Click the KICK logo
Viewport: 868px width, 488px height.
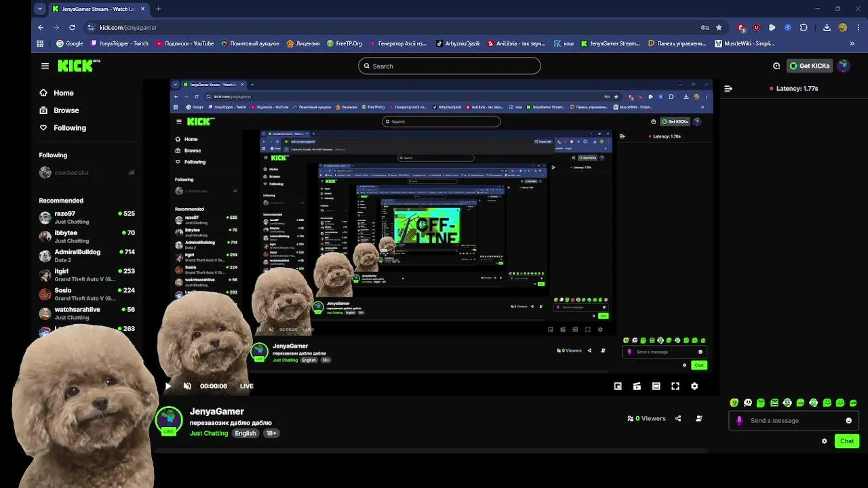point(79,66)
